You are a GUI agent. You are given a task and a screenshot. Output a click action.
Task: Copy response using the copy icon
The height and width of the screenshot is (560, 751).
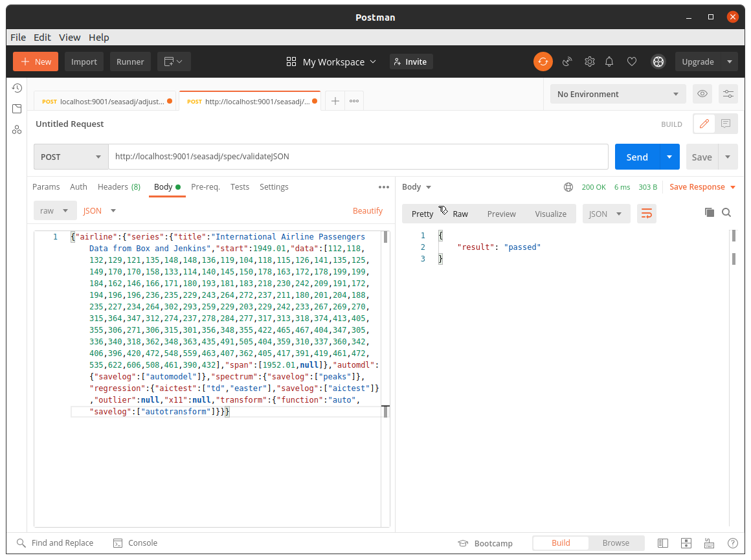pos(710,213)
